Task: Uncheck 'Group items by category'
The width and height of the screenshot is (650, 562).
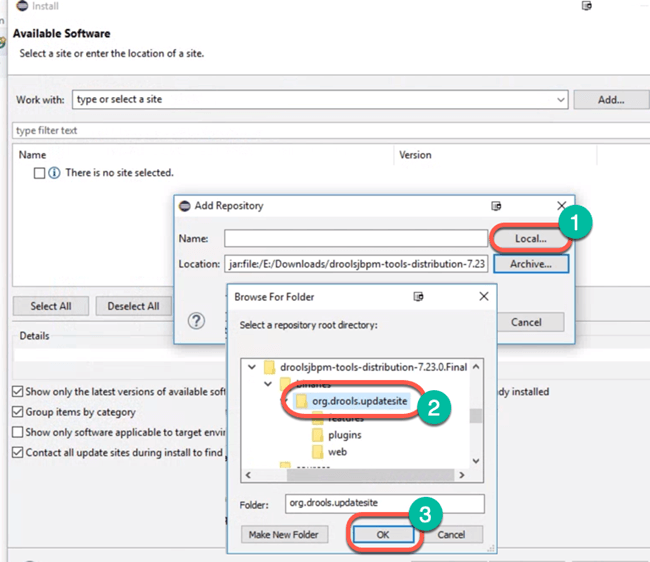Action: coord(18,412)
